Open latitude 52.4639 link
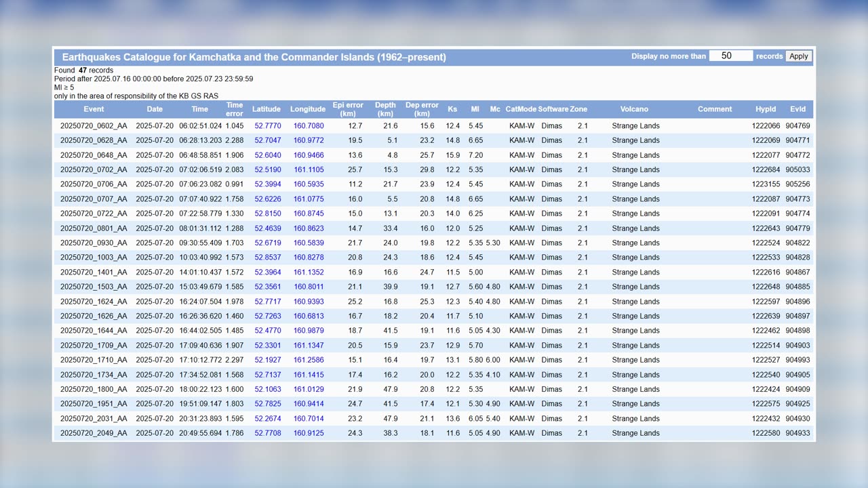Screen dimensions: 868x488 point(268,228)
